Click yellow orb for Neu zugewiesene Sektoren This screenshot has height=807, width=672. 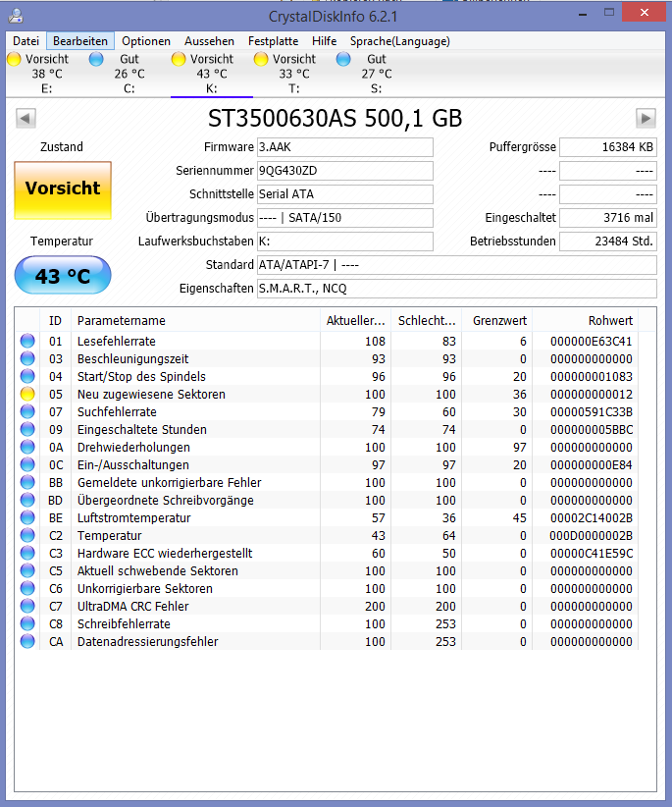pyautogui.click(x=27, y=394)
